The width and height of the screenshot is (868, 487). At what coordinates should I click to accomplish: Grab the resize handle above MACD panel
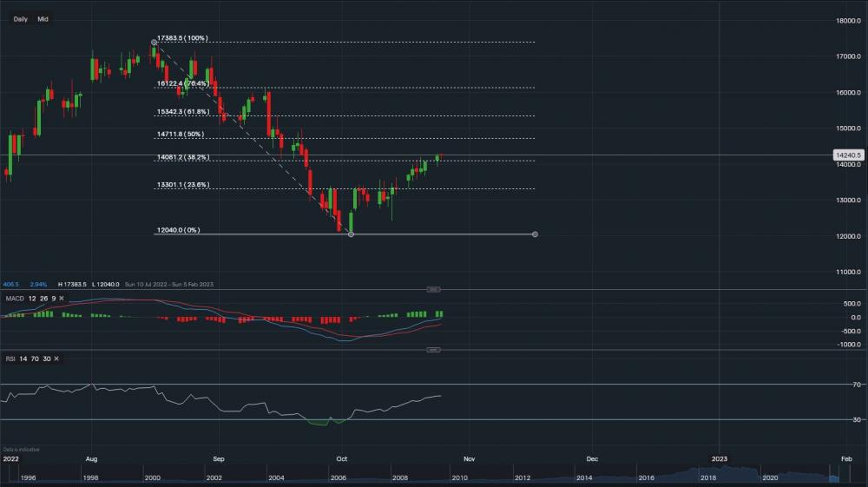coord(434,289)
